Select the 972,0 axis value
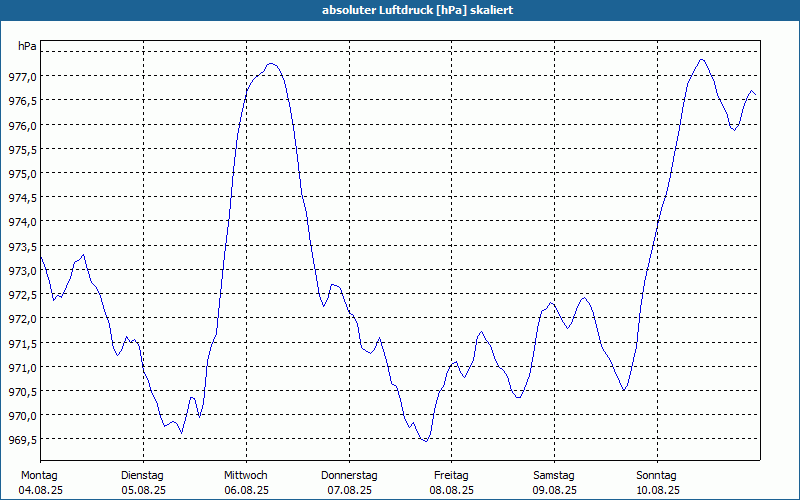The image size is (800, 500). pyautogui.click(x=23, y=319)
